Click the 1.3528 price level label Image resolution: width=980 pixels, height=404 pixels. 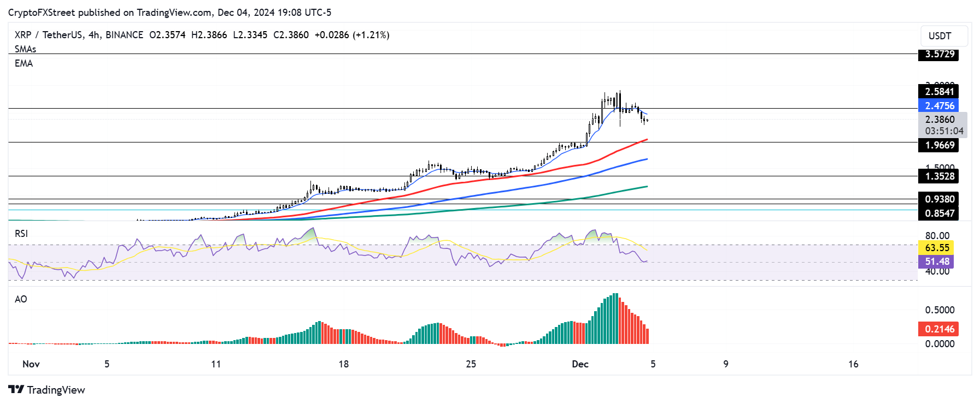[938, 176]
